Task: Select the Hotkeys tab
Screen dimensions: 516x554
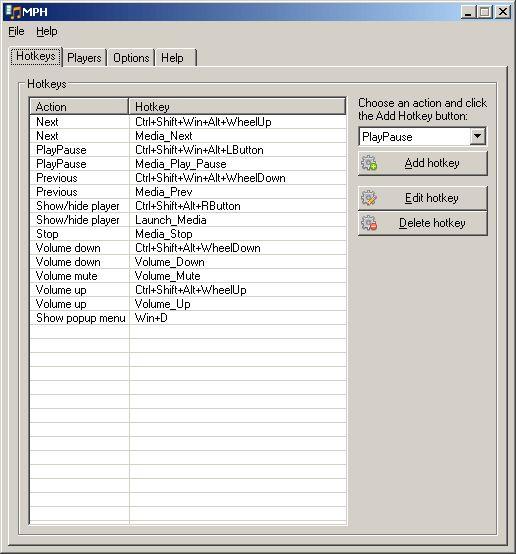Action: (x=36, y=56)
